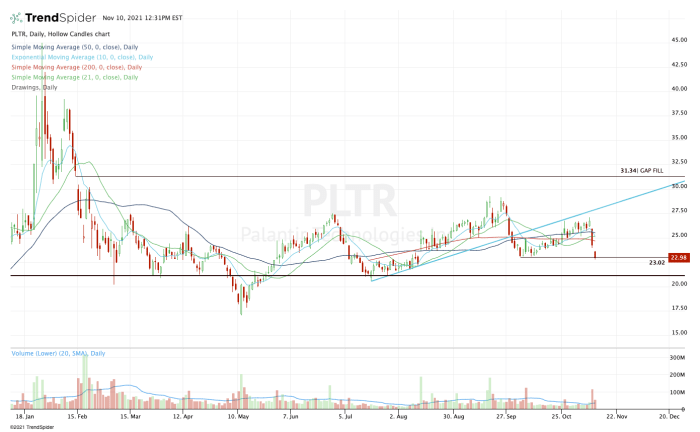The width and height of the screenshot is (700, 432).
Task: Click the 'Drawings, Daily' legend entry
Action: tap(34, 87)
